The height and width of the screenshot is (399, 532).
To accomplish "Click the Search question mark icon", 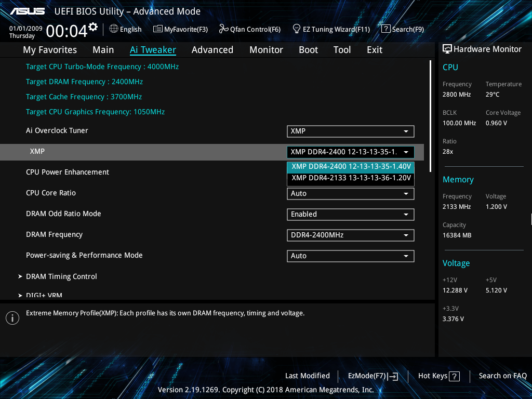I will [x=386, y=29].
